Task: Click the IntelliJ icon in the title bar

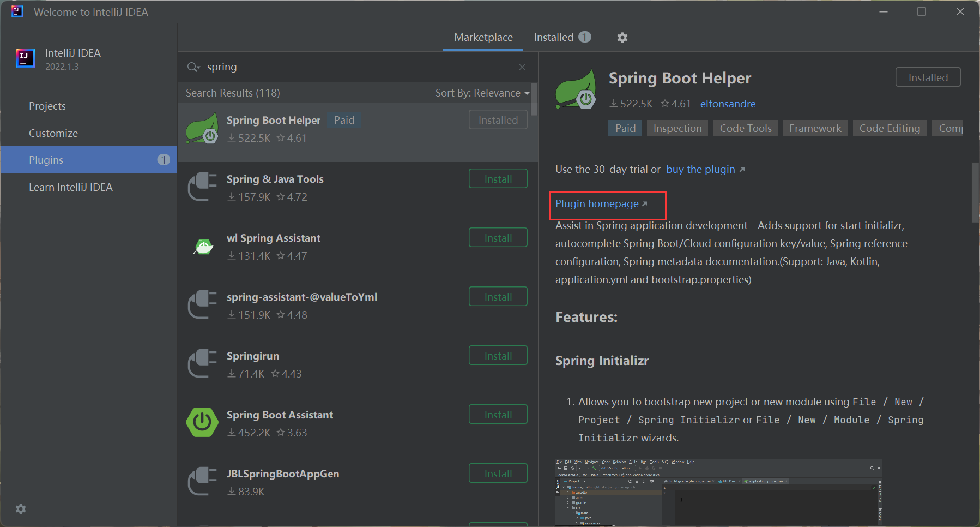Action: tap(17, 11)
